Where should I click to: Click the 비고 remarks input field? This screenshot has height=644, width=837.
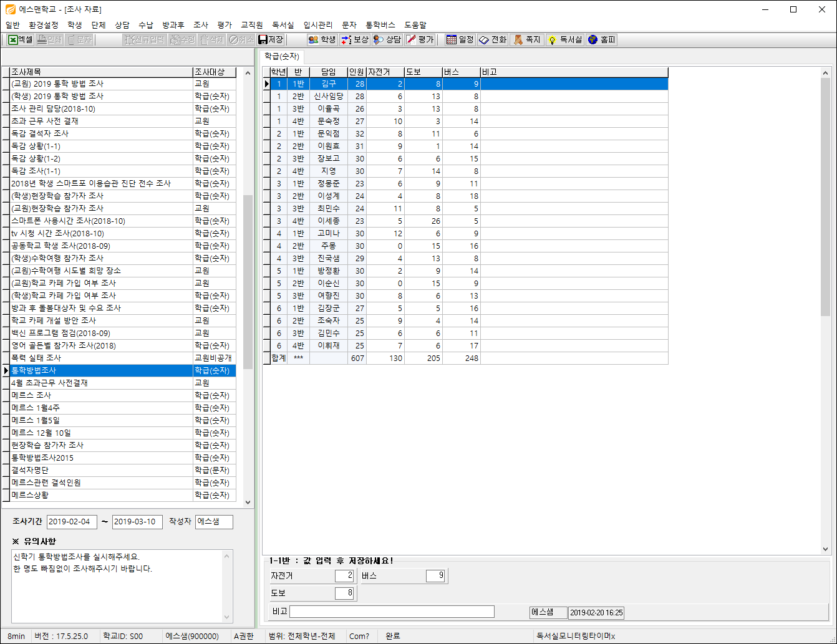click(392, 612)
